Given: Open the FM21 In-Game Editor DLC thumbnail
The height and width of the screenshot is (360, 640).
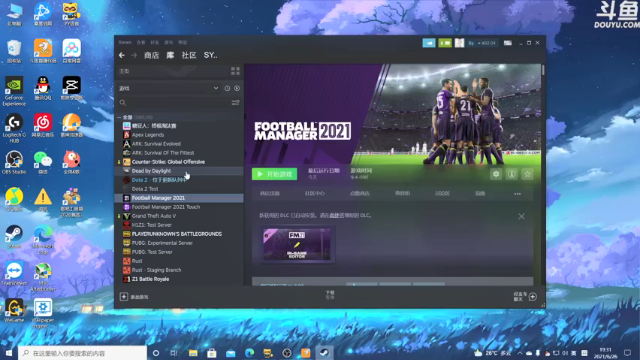Looking at the screenshot, I should pyautogui.click(x=297, y=244).
